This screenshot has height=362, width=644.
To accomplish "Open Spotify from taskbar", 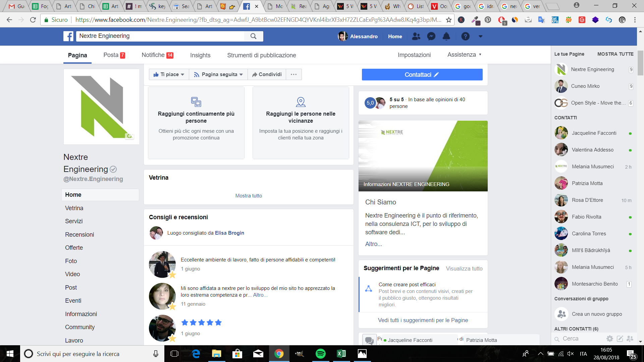I will point(321,354).
